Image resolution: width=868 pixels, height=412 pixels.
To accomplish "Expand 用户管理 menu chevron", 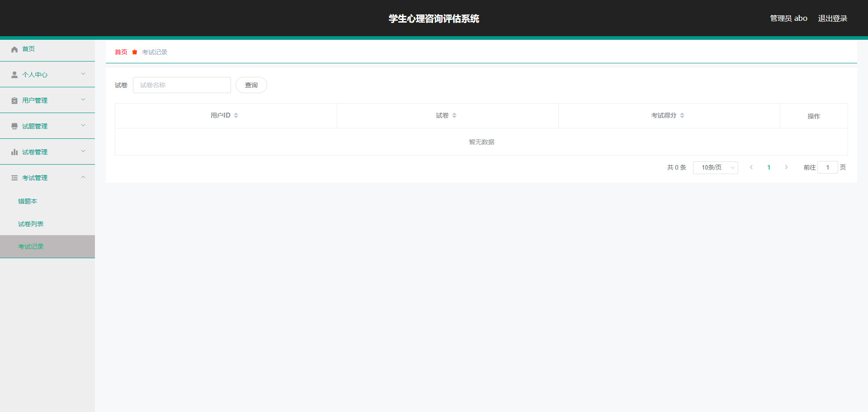I will click(83, 99).
